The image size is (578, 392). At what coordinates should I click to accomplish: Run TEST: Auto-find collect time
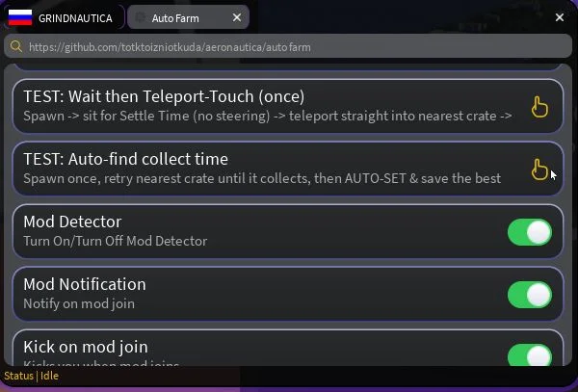tap(287, 169)
